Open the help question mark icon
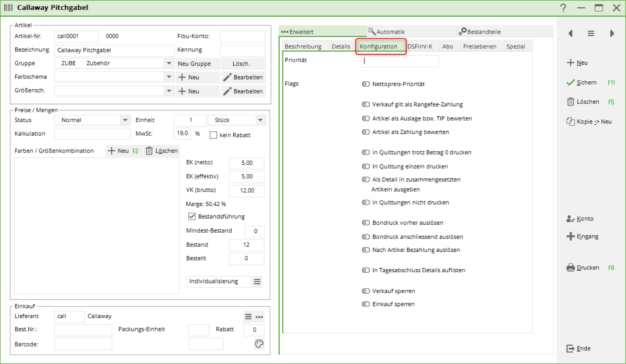This screenshot has height=364, width=626. (563, 8)
